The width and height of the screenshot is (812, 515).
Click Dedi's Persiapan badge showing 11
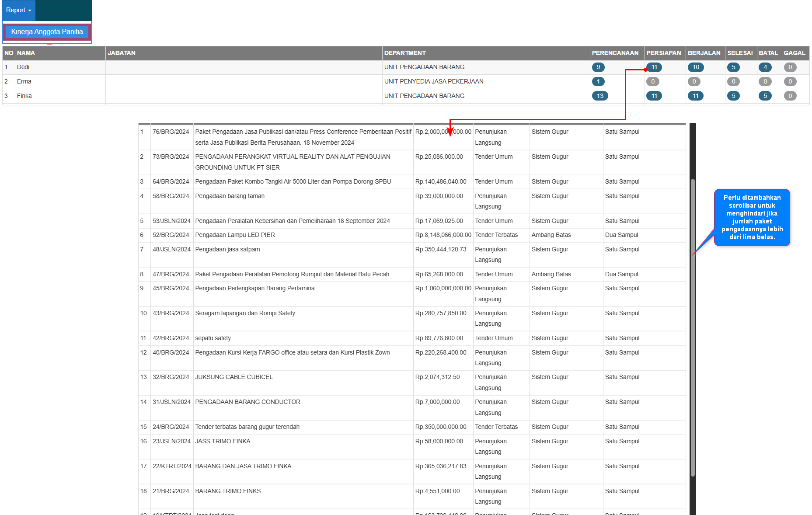(x=654, y=67)
